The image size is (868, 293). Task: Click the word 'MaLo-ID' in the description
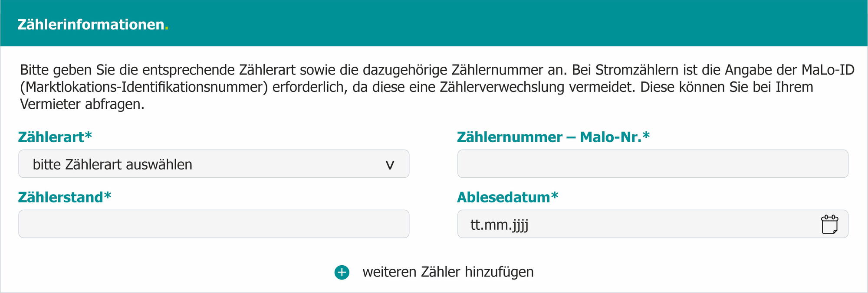[x=828, y=70]
